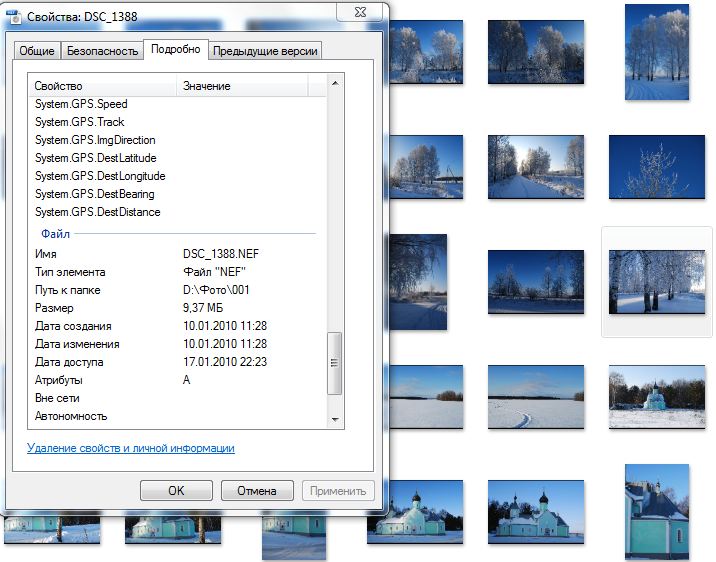The width and height of the screenshot is (716, 562).
Task: Select the System.GPS.Speed row
Action: [178, 104]
